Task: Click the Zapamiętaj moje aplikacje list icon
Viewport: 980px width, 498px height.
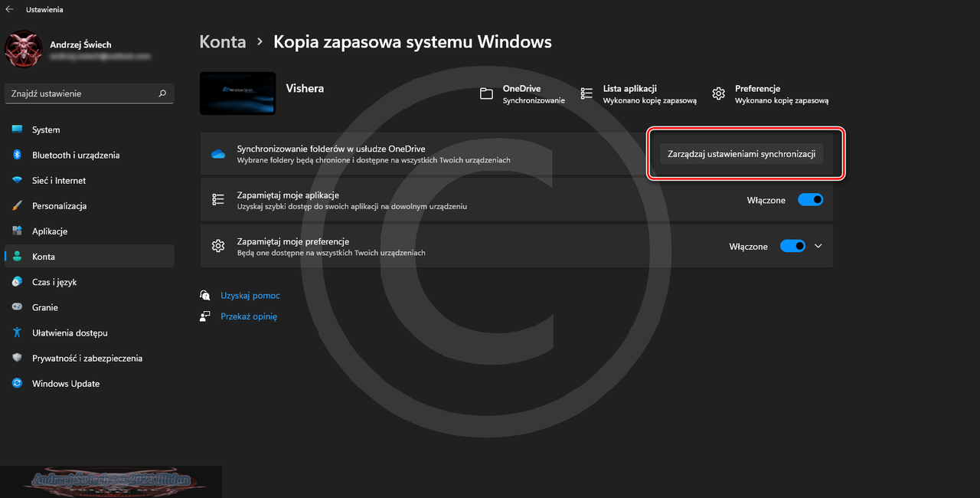Action: [x=218, y=199]
